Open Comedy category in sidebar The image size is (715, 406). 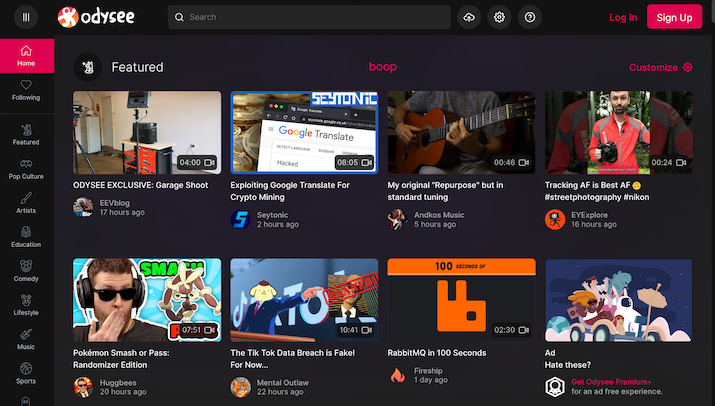(26, 271)
